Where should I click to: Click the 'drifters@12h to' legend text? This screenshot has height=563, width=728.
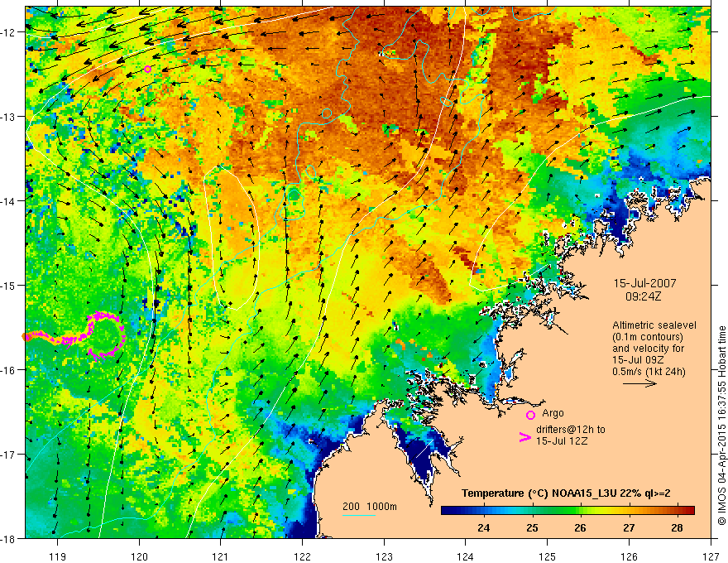(571, 430)
